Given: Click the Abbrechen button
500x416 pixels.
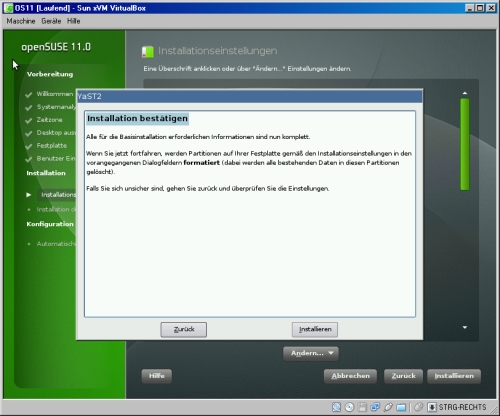Looking at the screenshot, I should point(350,376).
